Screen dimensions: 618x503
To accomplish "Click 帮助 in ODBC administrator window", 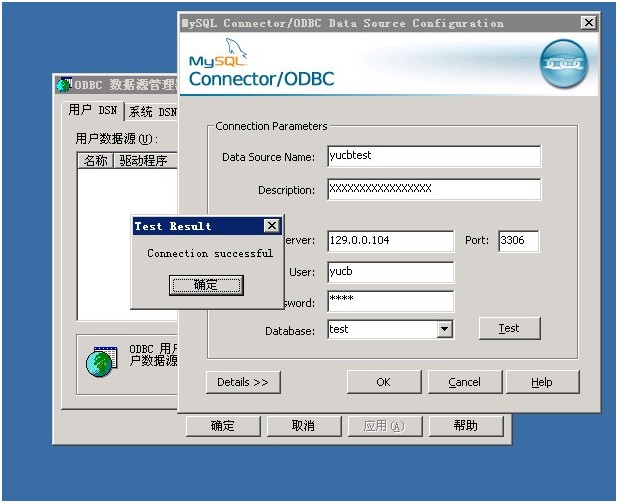I will [466, 426].
